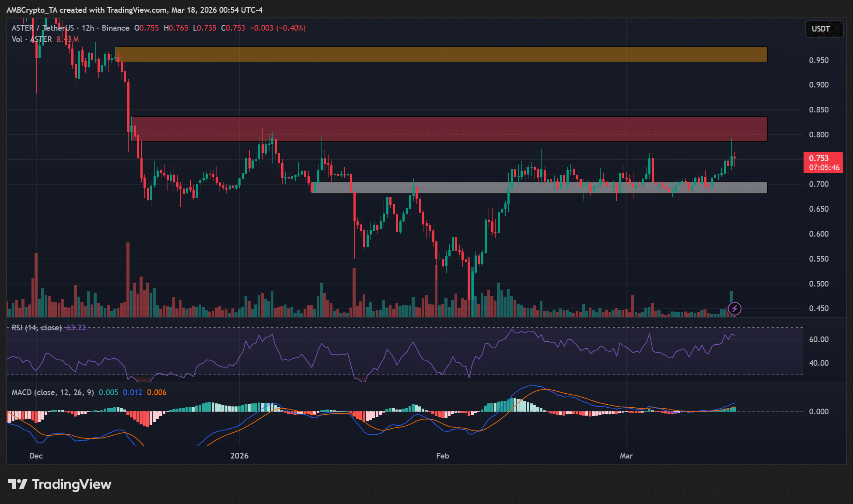This screenshot has width=853, height=504.
Task: Click the RSI value 63.22 readout
Action: (x=76, y=328)
